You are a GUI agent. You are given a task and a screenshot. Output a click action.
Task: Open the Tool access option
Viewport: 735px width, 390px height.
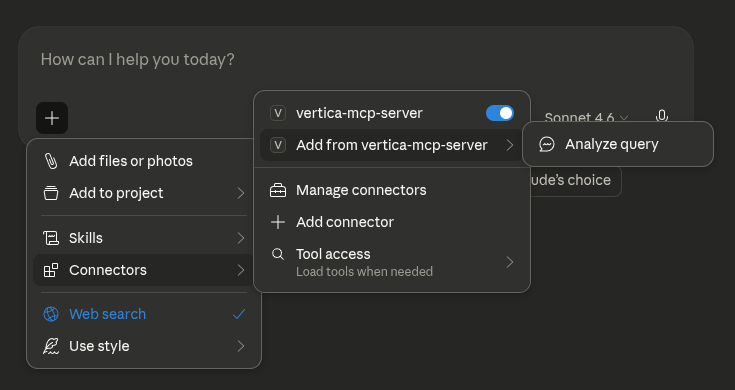pos(392,262)
